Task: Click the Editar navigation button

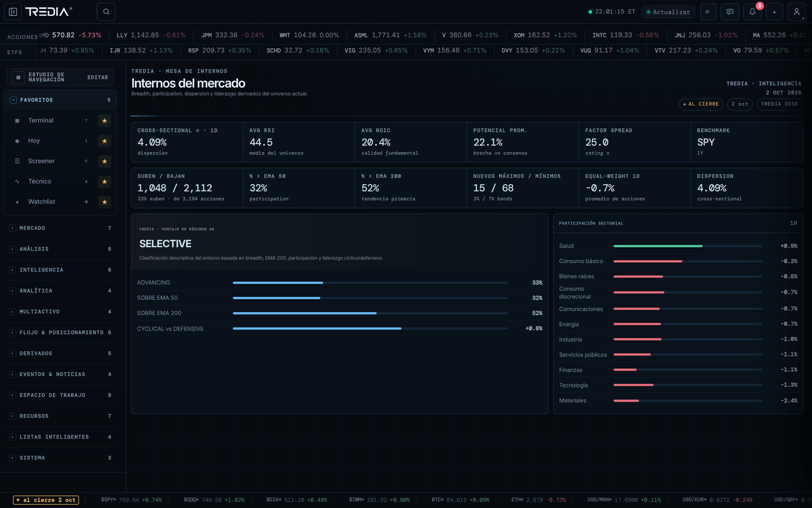Action: coord(98,77)
